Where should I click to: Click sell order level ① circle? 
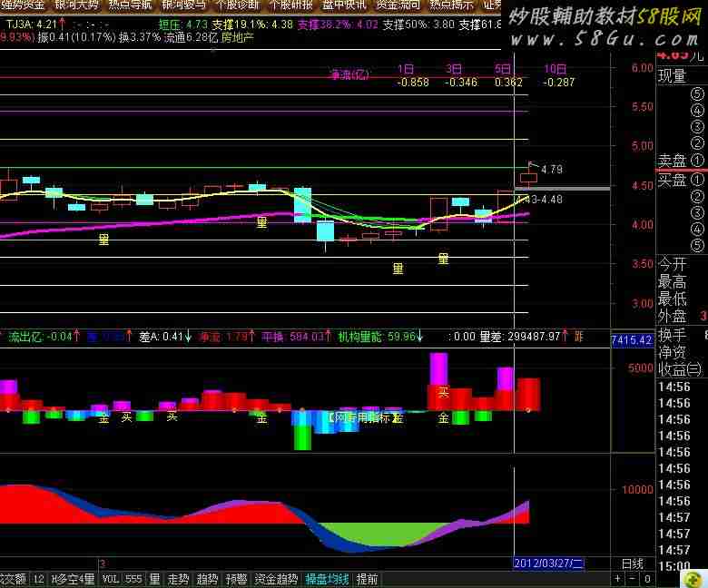[x=697, y=161]
